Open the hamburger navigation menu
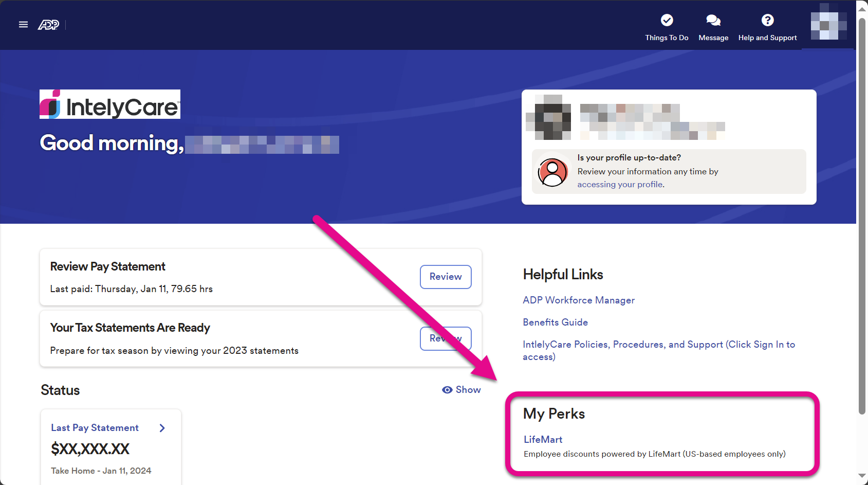 pyautogui.click(x=23, y=24)
